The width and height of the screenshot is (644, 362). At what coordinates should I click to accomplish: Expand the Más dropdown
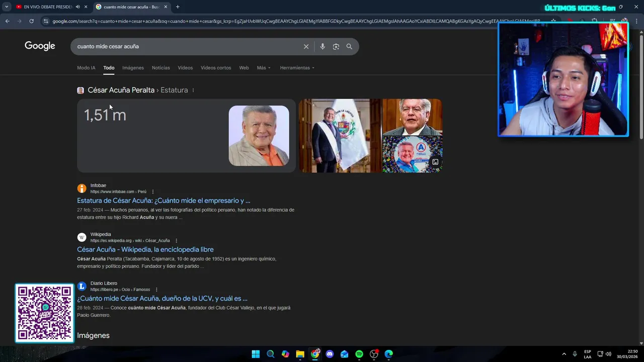264,68
